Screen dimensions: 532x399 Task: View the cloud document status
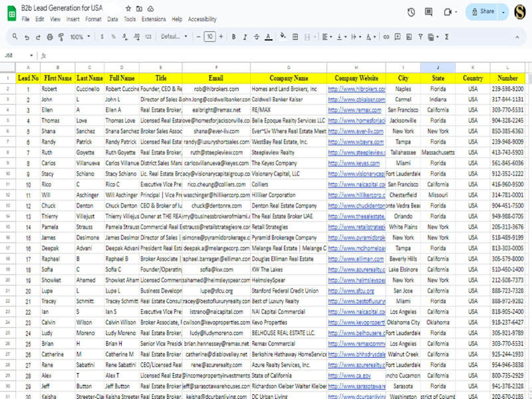point(151,9)
